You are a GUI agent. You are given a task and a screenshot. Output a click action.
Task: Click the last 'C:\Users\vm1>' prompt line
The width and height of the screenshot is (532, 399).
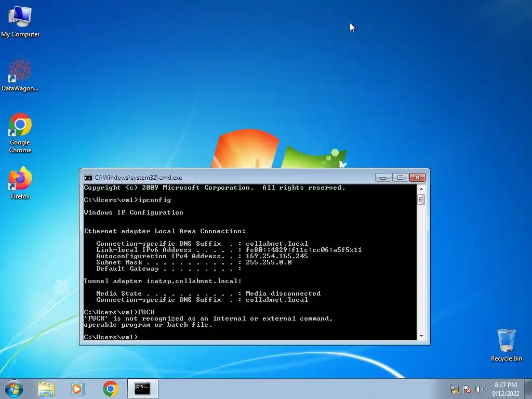(x=111, y=337)
